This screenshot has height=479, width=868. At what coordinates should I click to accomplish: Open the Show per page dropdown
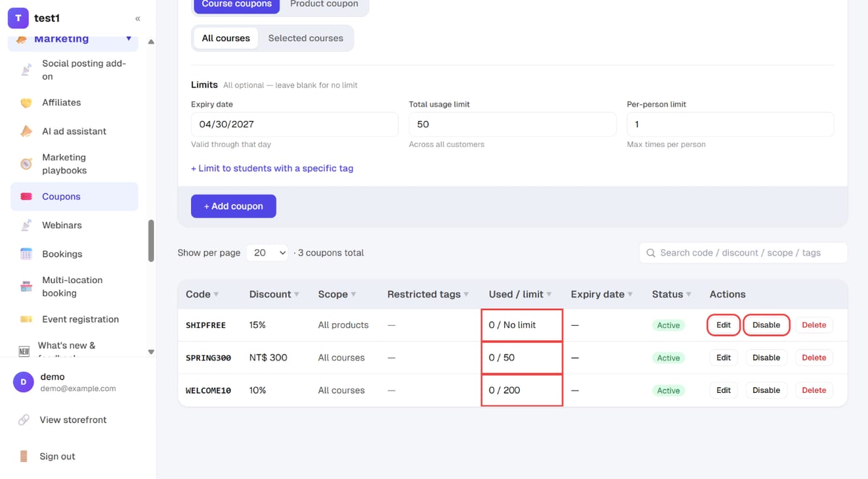coord(267,253)
